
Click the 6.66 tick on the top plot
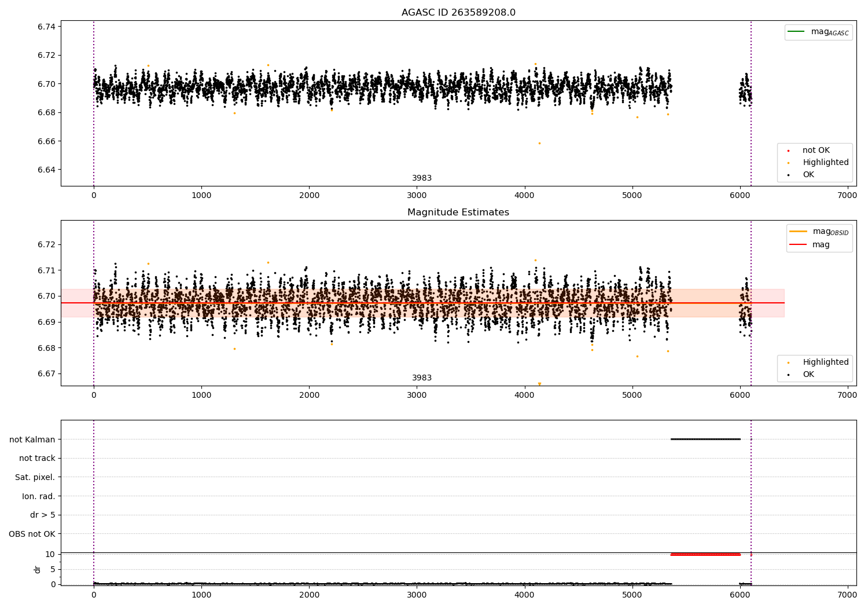[x=46, y=141]
